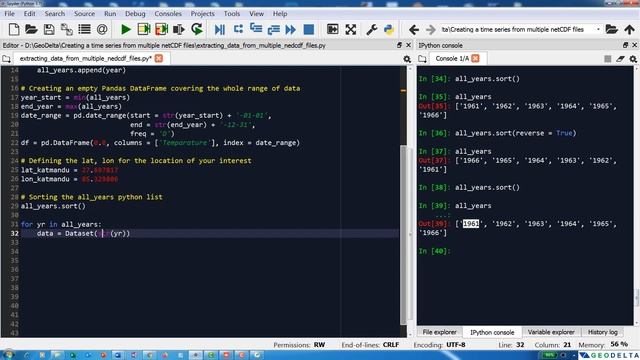The height and width of the screenshot is (360, 640).
Task: Open the working directory dropdown
Action: [x=598, y=29]
